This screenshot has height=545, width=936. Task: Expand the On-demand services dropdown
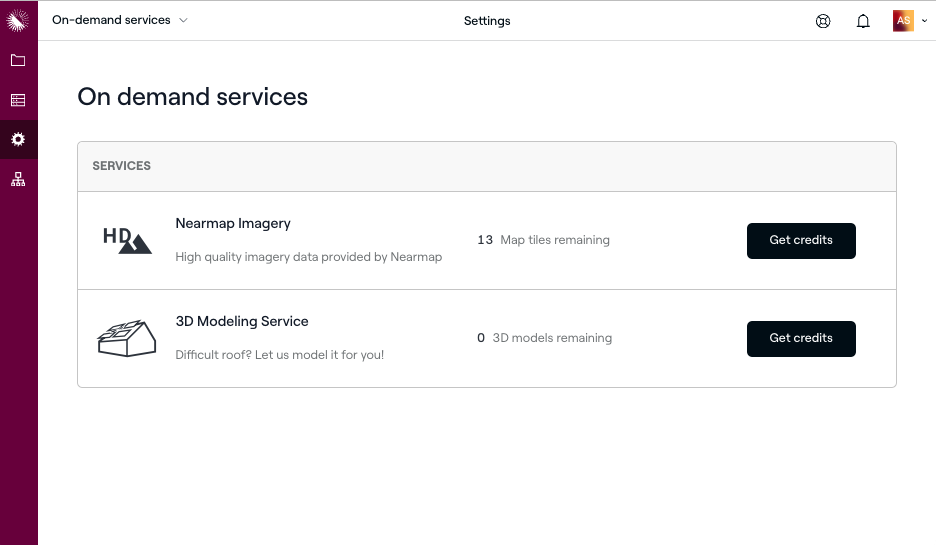(x=120, y=20)
